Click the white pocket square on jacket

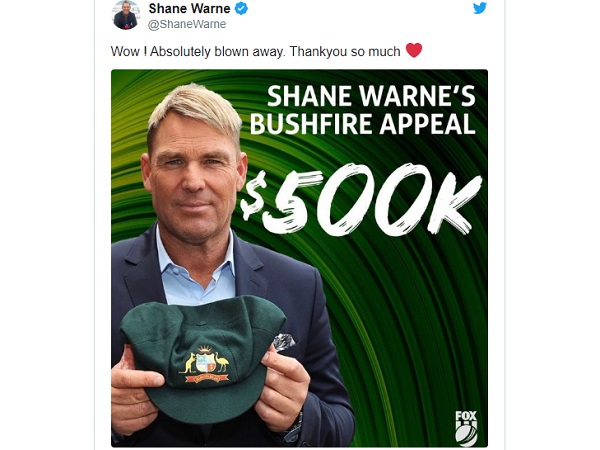pos(284,341)
